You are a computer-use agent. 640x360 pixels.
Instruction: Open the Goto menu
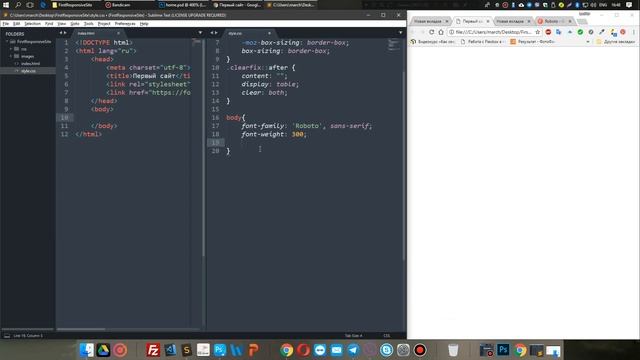(x=75, y=24)
